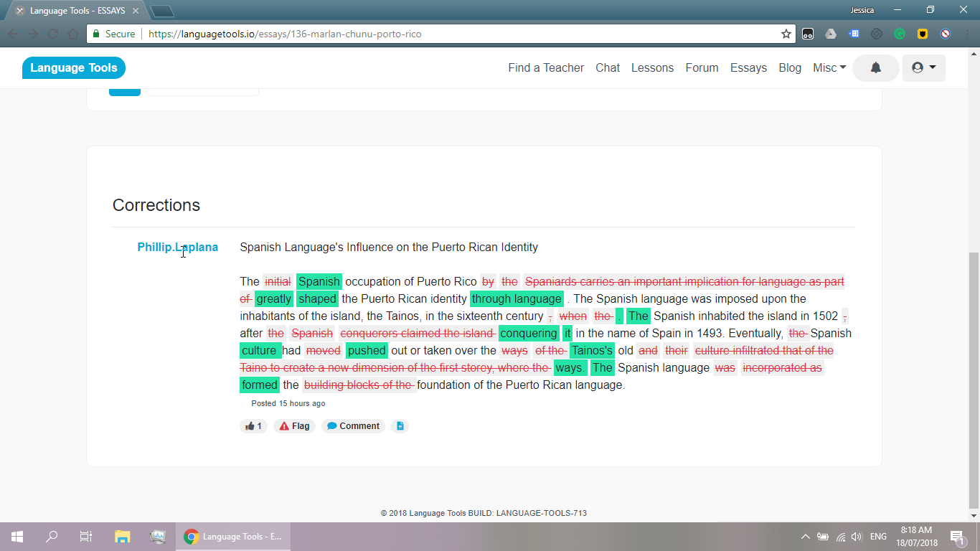Viewport: 980px width, 551px height.
Task: Open the user account dropdown
Action: [923, 68]
